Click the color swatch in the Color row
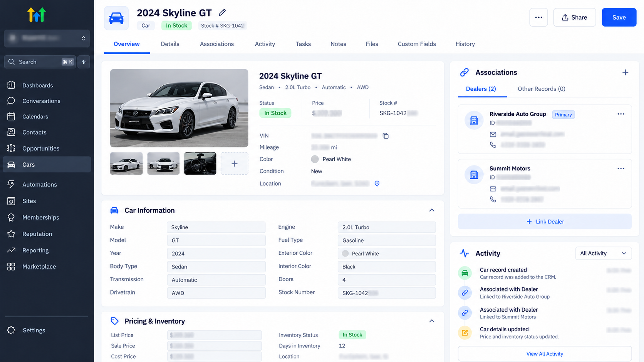This screenshot has height=362, width=644. [315, 159]
